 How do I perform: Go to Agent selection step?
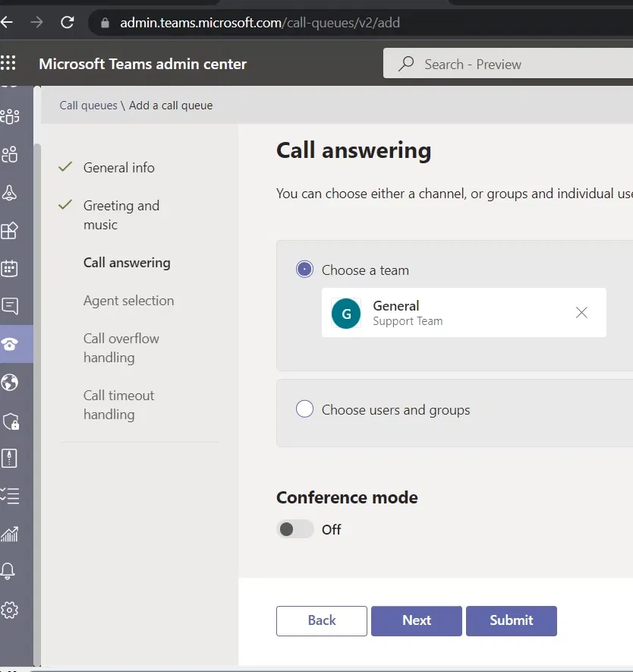[x=128, y=301]
